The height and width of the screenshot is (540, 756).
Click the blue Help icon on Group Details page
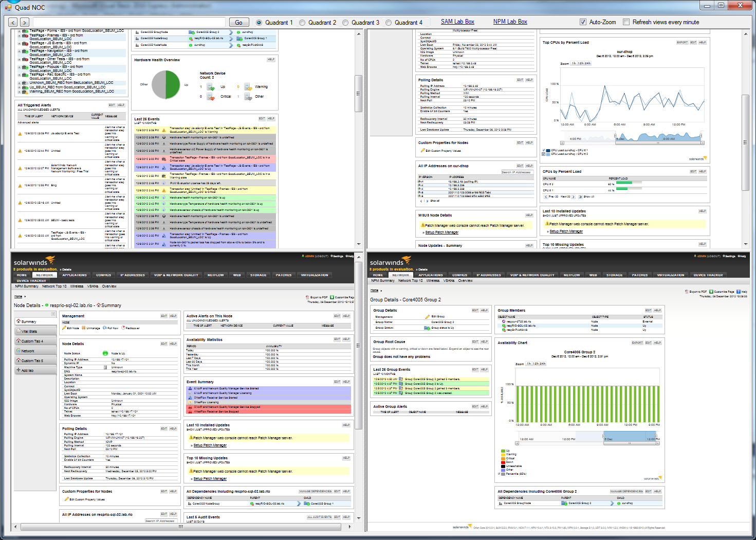739,292
